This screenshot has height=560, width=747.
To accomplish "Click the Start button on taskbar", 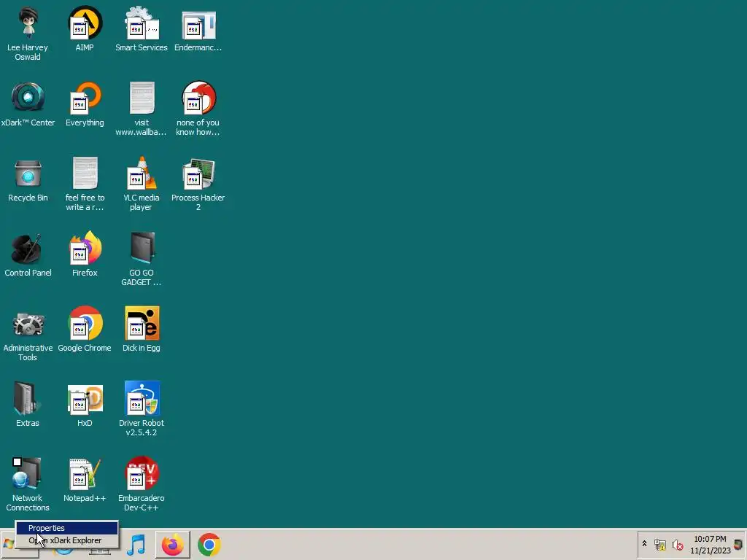I will click(x=9, y=545).
